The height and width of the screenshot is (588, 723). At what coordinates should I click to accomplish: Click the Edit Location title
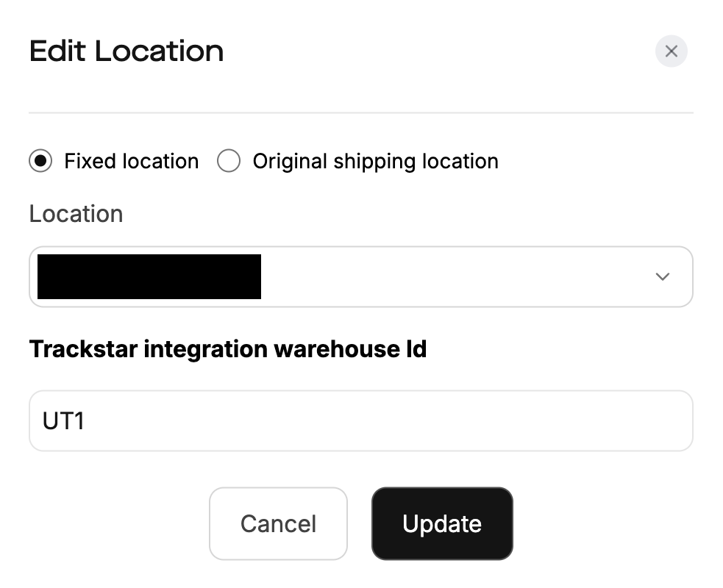click(x=126, y=51)
